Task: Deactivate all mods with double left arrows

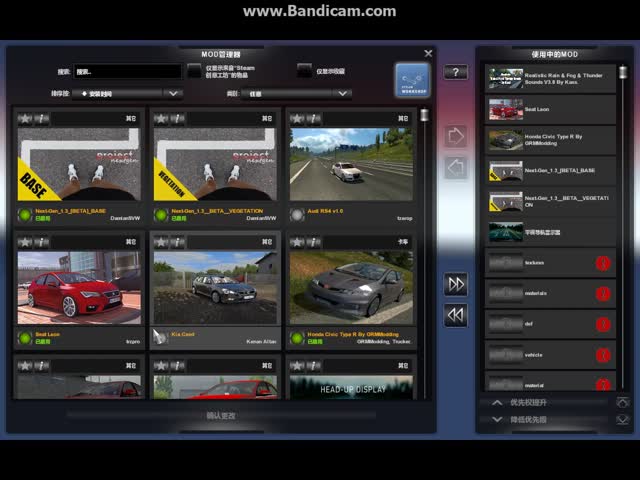Action: [x=456, y=315]
